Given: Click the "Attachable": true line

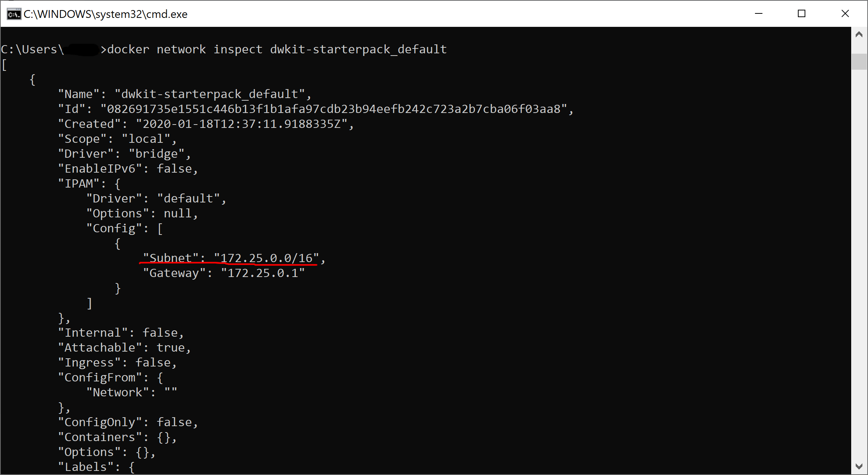Looking at the screenshot, I should click(x=124, y=347).
